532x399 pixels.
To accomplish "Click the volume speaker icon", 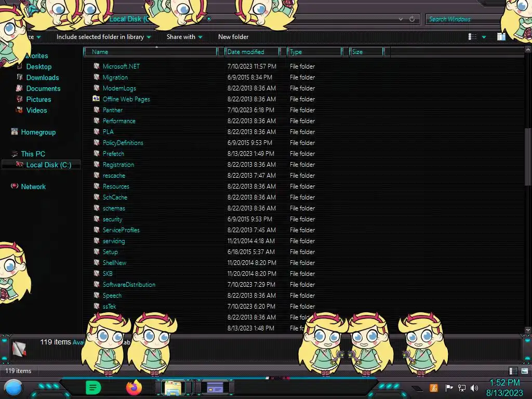I will [474, 388].
